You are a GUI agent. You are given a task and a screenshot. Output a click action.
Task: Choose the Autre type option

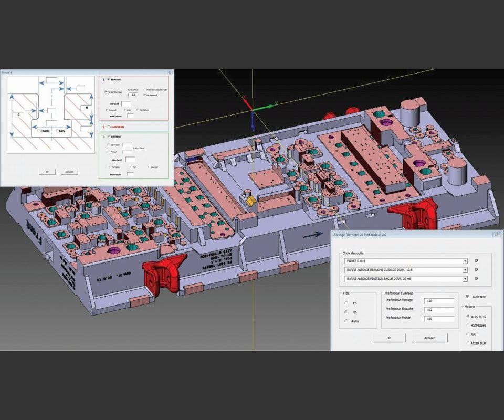click(x=346, y=321)
